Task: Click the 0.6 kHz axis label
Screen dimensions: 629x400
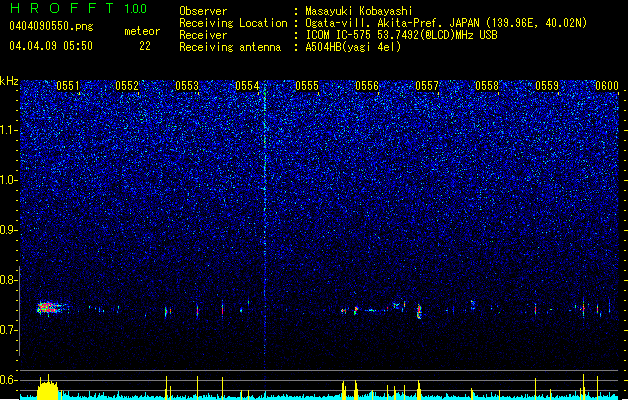Action: tap(8, 380)
